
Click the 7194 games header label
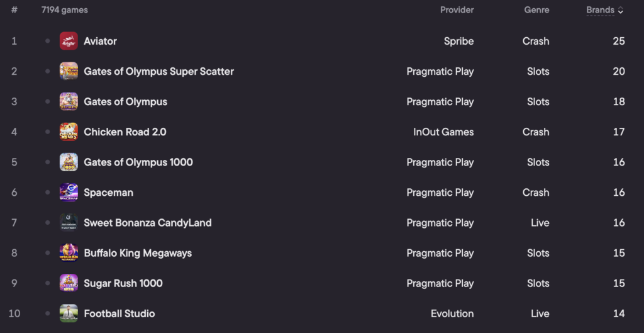[65, 10]
